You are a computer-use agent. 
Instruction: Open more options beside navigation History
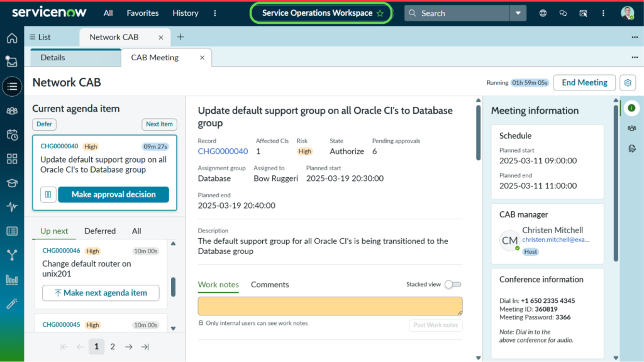pyautogui.click(x=215, y=13)
